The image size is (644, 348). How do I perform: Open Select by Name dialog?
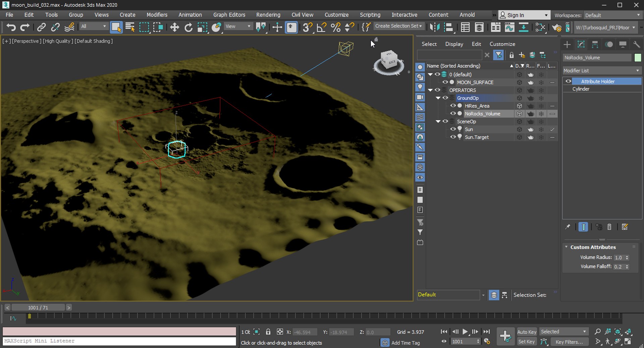pos(130,27)
